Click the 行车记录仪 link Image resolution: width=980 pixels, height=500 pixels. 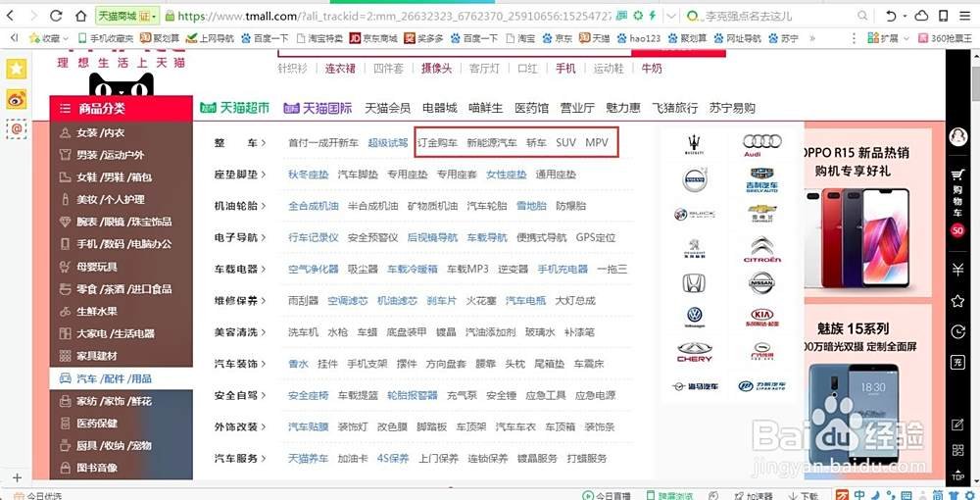(x=314, y=237)
